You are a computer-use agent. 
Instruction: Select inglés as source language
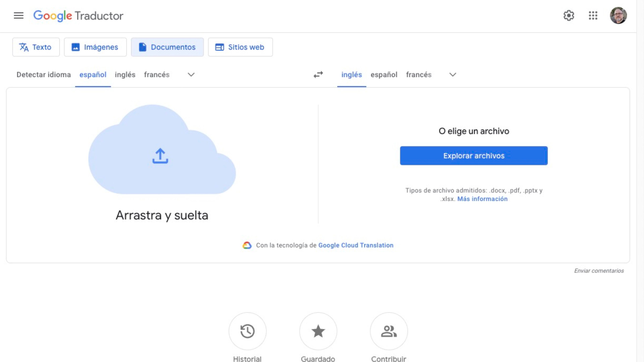125,75
